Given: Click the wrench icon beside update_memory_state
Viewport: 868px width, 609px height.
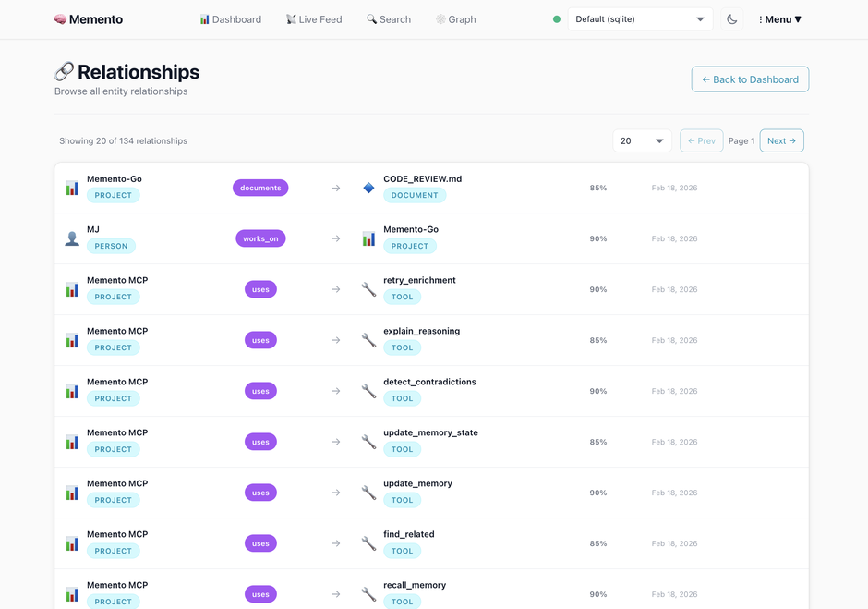Looking at the screenshot, I should tap(368, 442).
